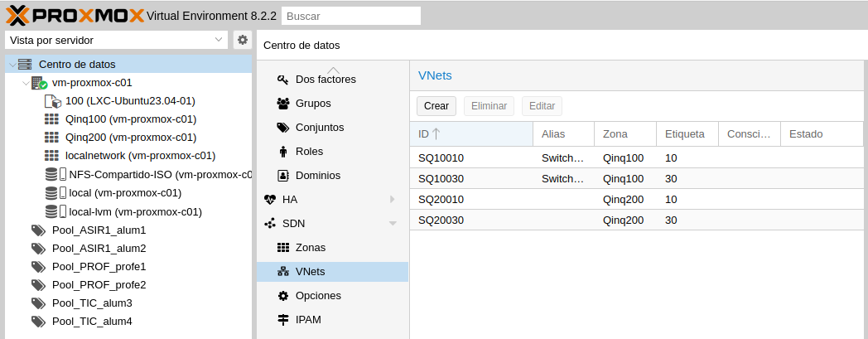
Task: Click the IPAM signpost icon
Action: pyautogui.click(x=283, y=320)
